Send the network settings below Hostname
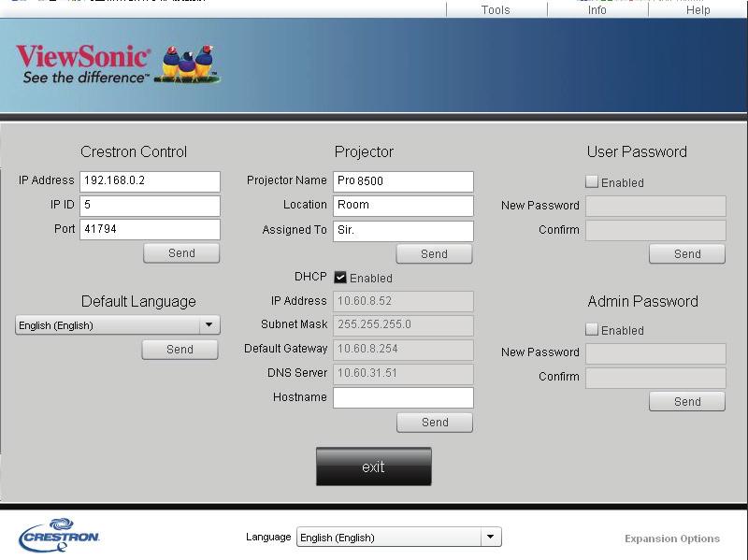This screenshot has width=748, height=560. (435, 423)
